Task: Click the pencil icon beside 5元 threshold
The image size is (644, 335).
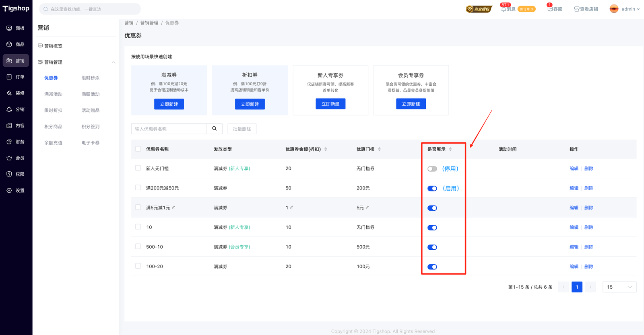Action: pyautogui.click(x=367, y=208)
